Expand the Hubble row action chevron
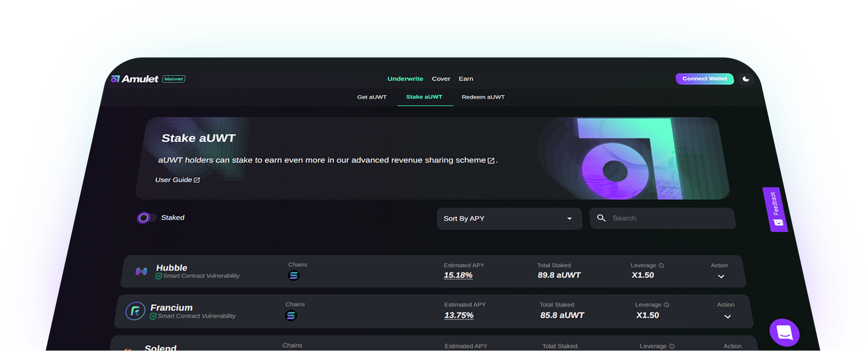The image size is (868, 351). [x=721, y=277]
